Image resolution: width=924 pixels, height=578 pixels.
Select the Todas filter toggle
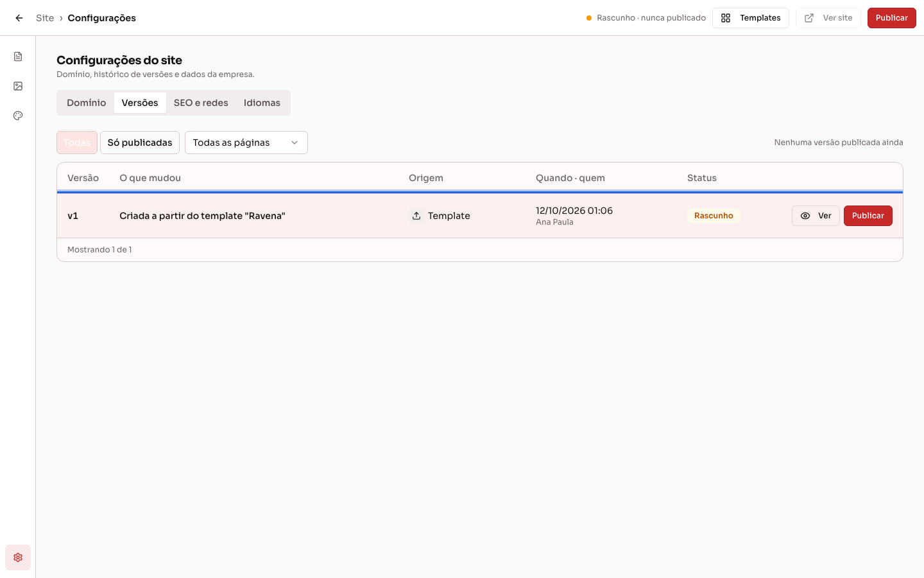pyautogui.click(x=77, y=143)
